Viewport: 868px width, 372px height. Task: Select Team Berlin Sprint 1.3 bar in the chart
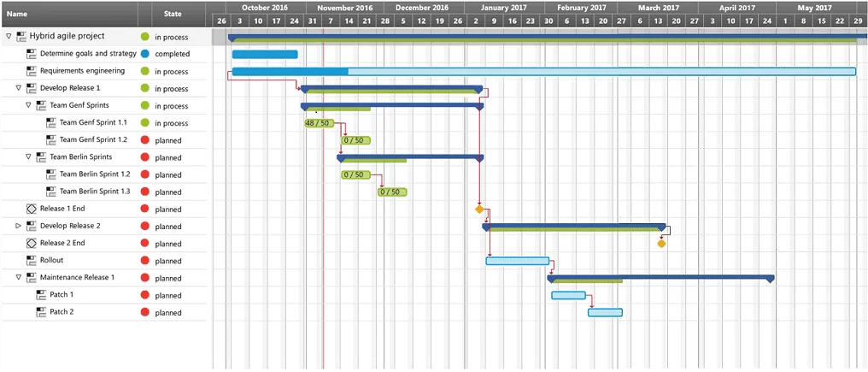[x=392, y=192]
